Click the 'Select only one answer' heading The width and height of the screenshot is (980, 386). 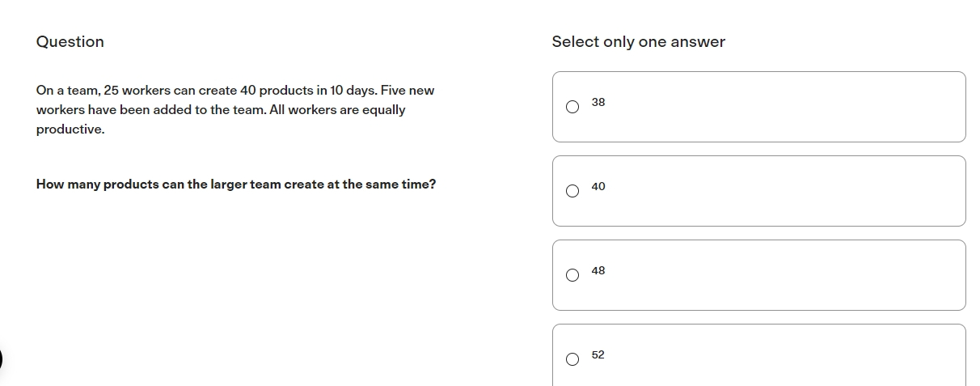click(639, 42)
